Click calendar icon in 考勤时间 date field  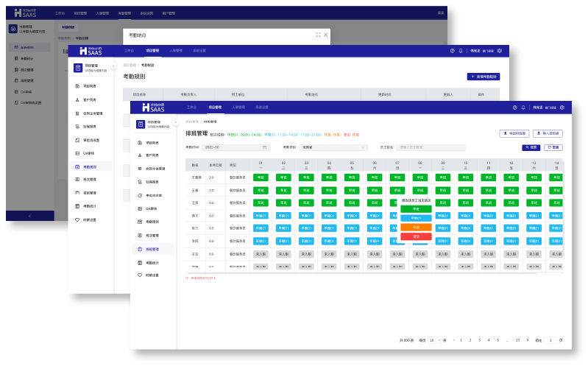pos(264,147)
